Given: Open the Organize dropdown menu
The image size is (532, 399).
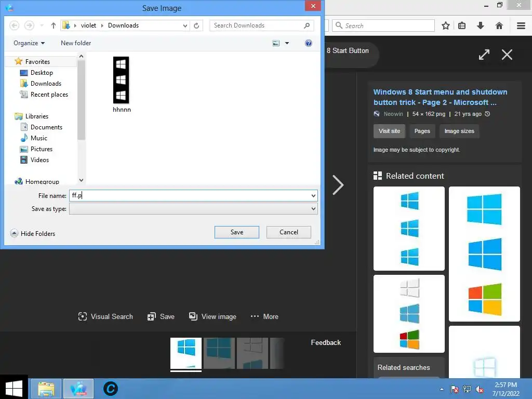Looking at the screenshot, I should pyautogui.click(x=29, y=43).
